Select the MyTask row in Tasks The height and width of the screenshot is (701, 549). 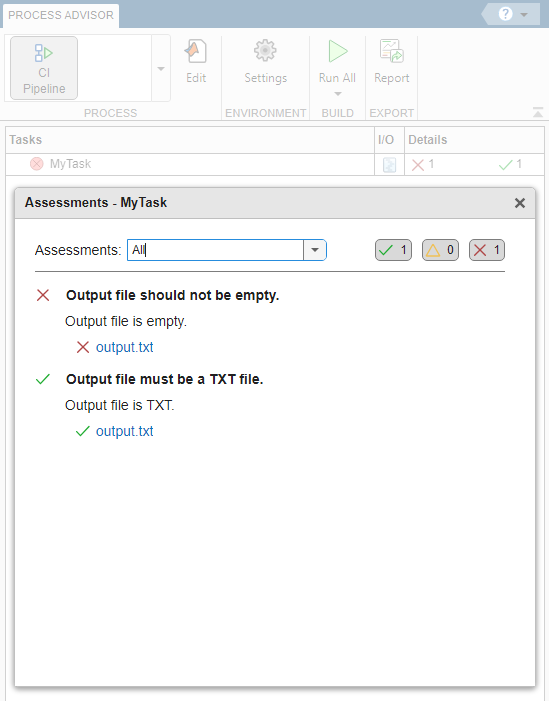190,164
